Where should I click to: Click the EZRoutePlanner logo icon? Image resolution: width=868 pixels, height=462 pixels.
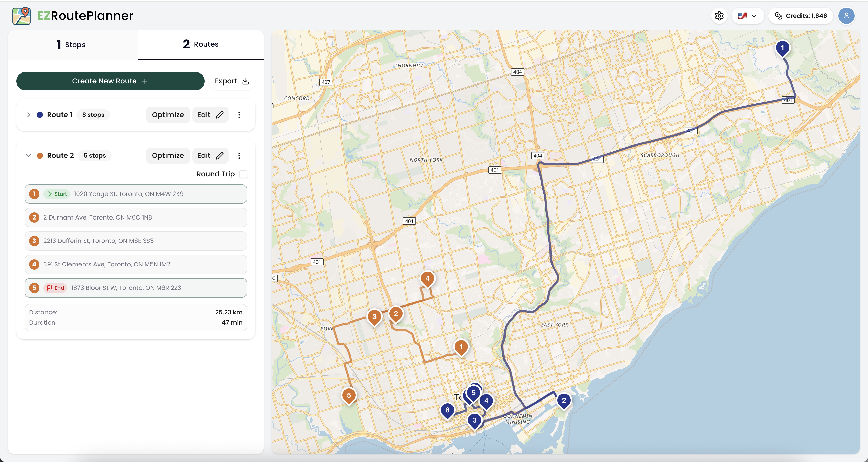coord(21,16)
